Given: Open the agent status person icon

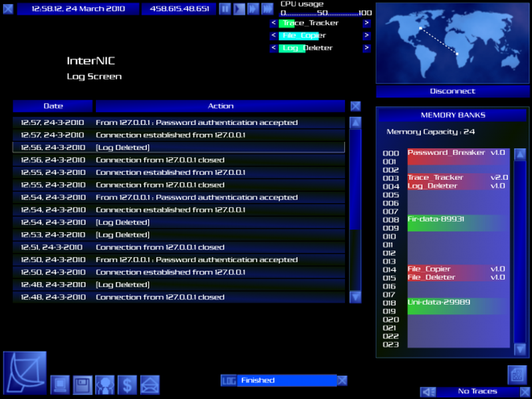Looking at the screenshot, I should click(x=105, y=384).
